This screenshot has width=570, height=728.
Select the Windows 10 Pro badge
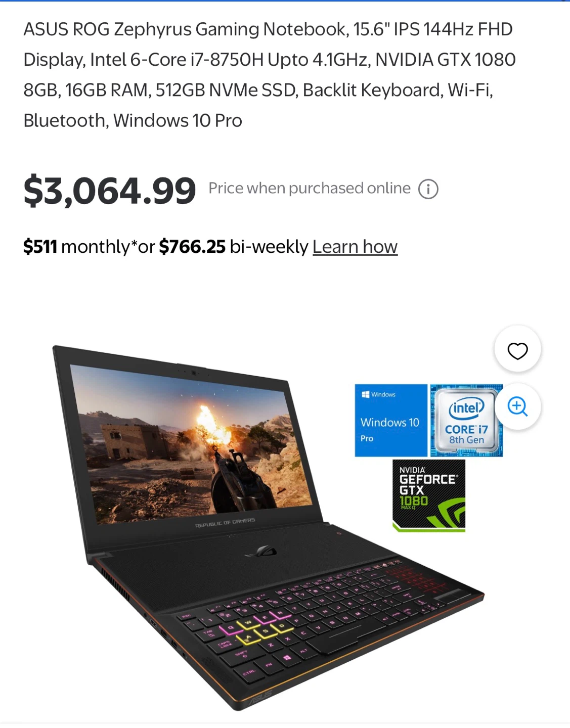391,421
